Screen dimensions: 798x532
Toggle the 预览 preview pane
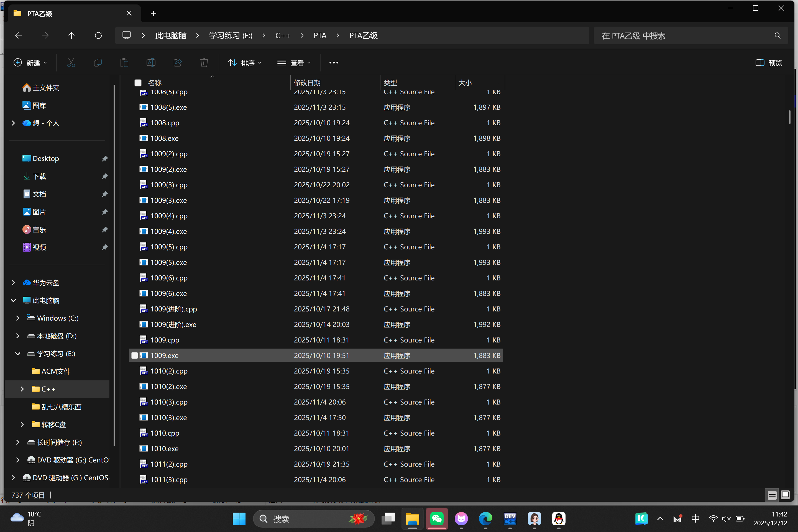tap(769, 63)
